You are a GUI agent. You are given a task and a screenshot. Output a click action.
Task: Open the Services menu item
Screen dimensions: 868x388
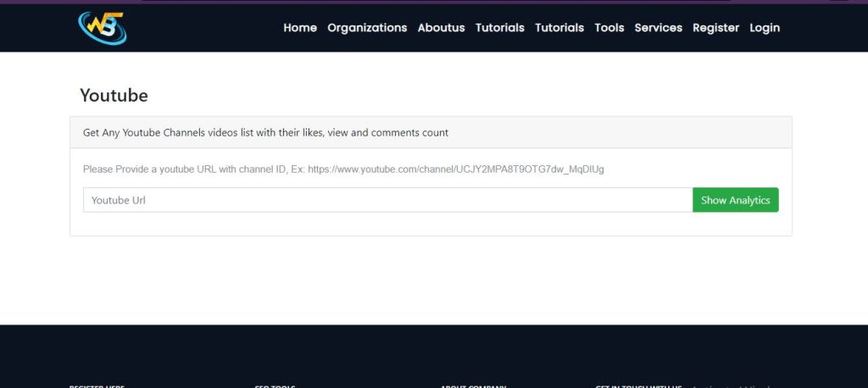(658, 28)
